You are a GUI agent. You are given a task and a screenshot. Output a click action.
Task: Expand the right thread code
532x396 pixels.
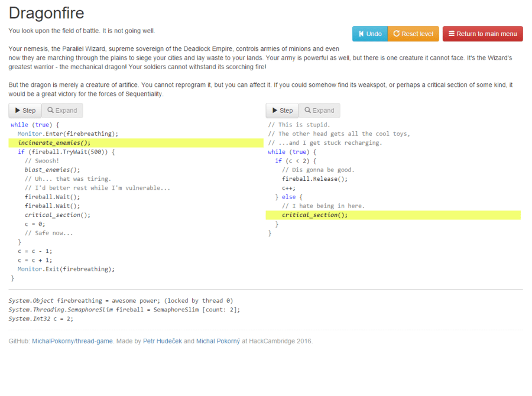(319, 111)
